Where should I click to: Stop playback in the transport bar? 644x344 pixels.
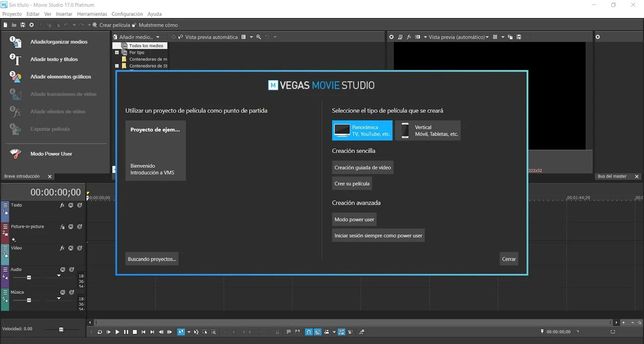(x=135, y=332)
